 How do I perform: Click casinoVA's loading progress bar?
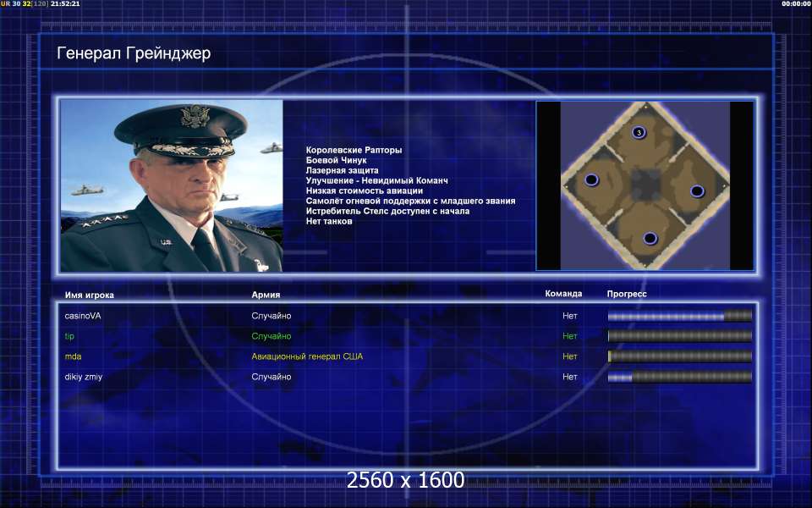680,316
